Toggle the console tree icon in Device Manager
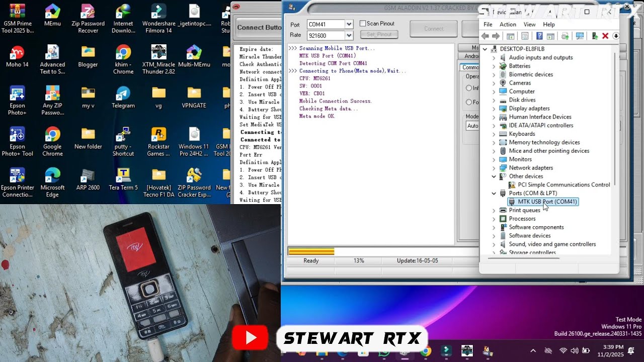The image size is (644, 362). click(x=510, y=36)
